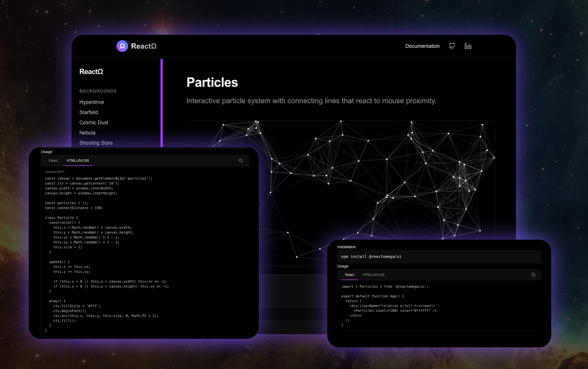Viewport: 588px width, 369px height.
Task: Select HTML/JS/CSS tab in left panel
Action: tap(78, 161)
